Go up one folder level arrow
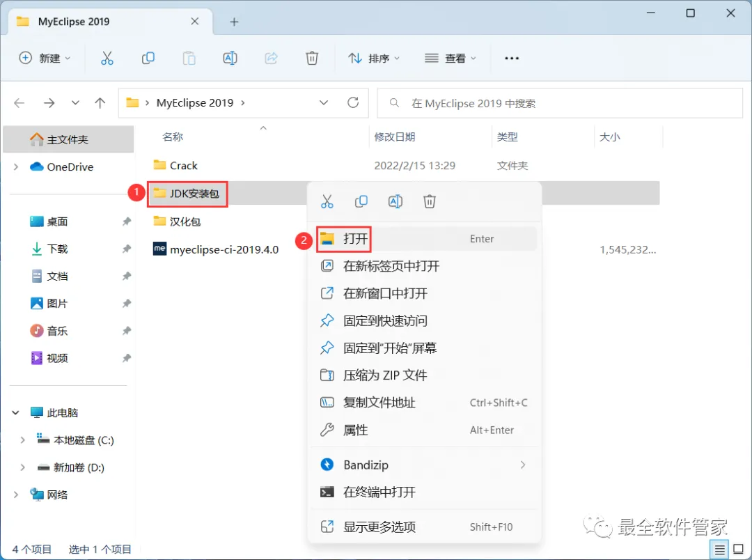Viewport: 752px width, 560px height. coord(100,102)
